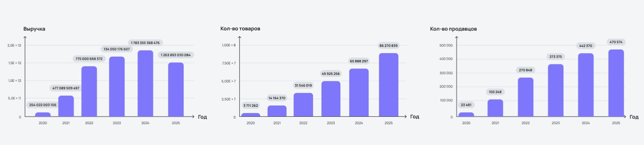Click the 500 000 axis tick label

point(446,45)
